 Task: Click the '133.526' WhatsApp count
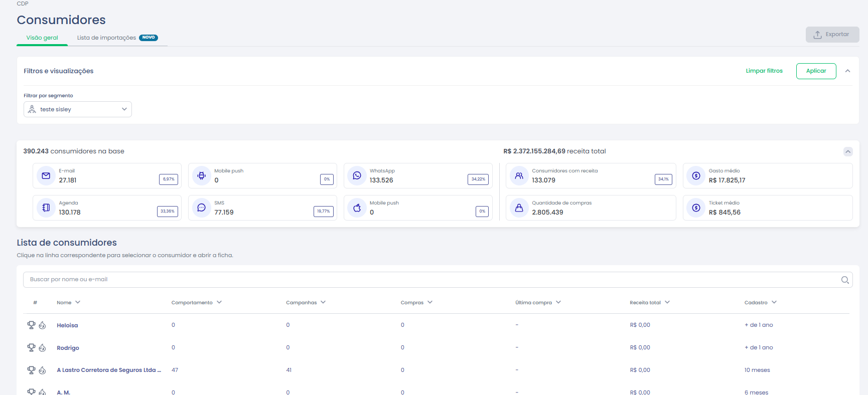(381, 180)
